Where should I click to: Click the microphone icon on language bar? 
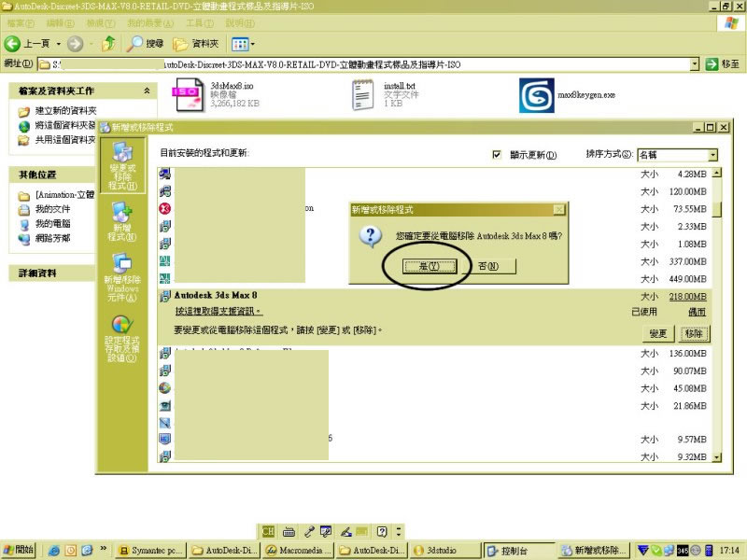[x=309, y=531]
